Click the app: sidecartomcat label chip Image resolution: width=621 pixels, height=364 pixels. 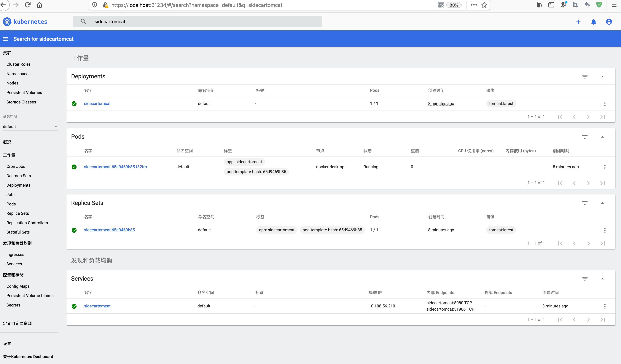click(x=244, y=162)
